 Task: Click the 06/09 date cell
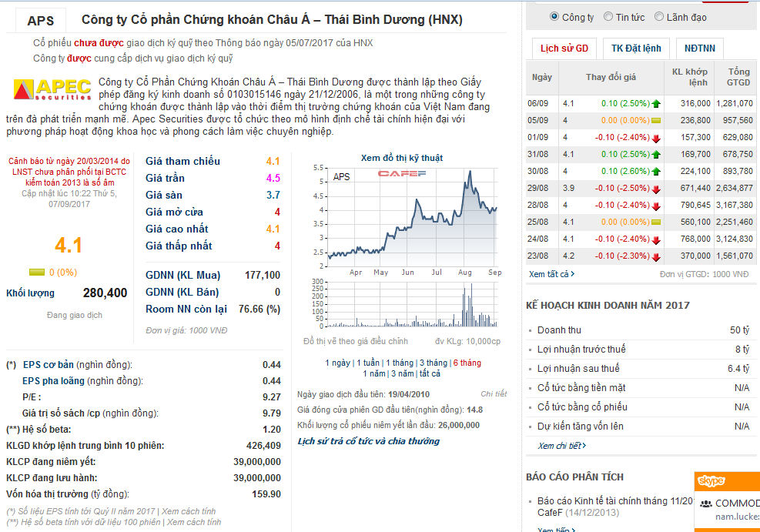538,103
